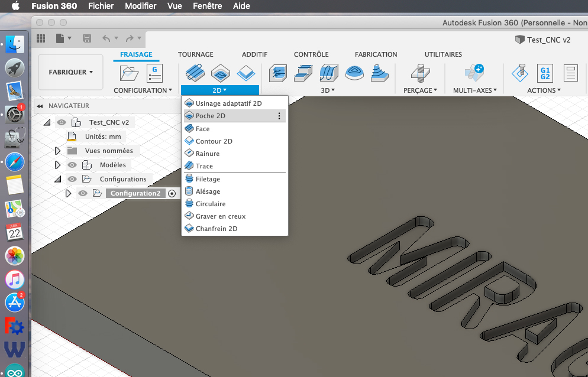The height and width of the screenshot is (377, 588).
Task: Select the Unités: mm tree item
Action: tap(103, 136)
